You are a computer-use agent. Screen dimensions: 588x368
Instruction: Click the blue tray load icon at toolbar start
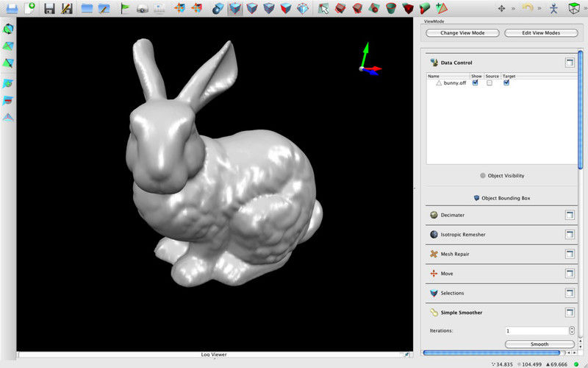tap(12, 8)
